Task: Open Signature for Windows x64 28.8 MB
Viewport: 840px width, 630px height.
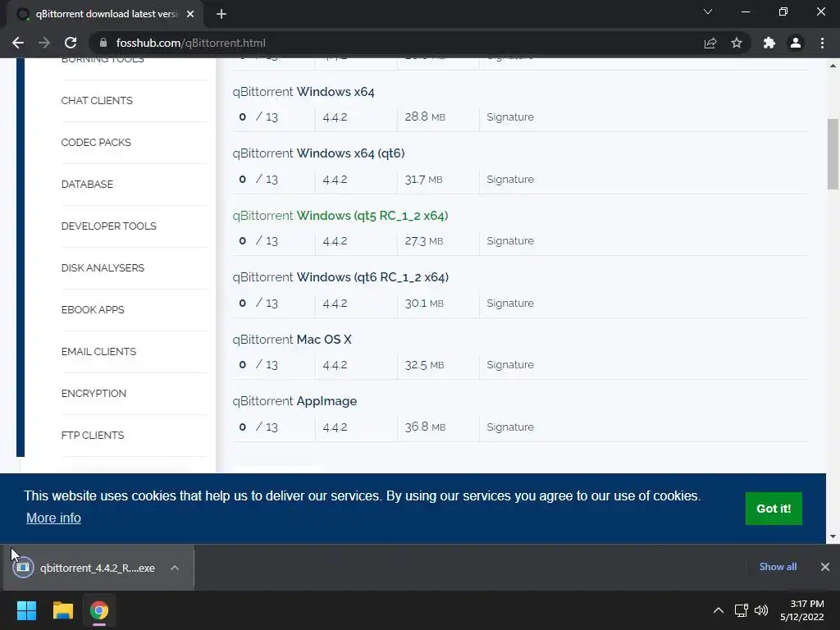Action: [510, 116]
